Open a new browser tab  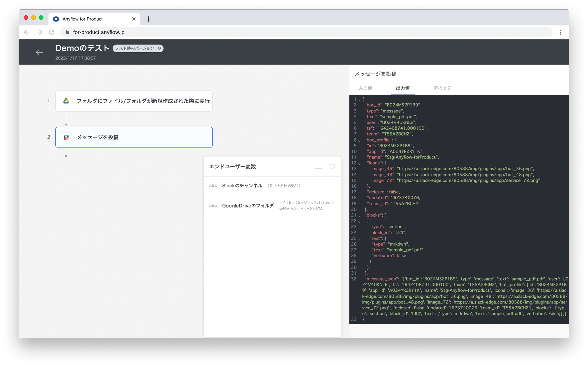148,19
